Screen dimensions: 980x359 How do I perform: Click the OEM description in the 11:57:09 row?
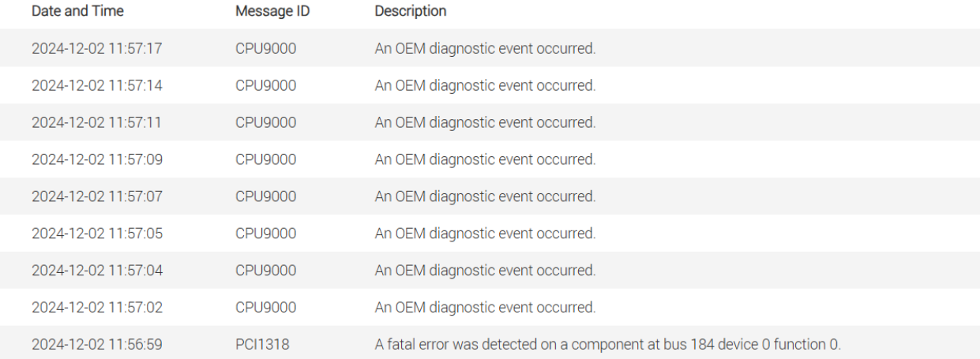tap(485, 159)
